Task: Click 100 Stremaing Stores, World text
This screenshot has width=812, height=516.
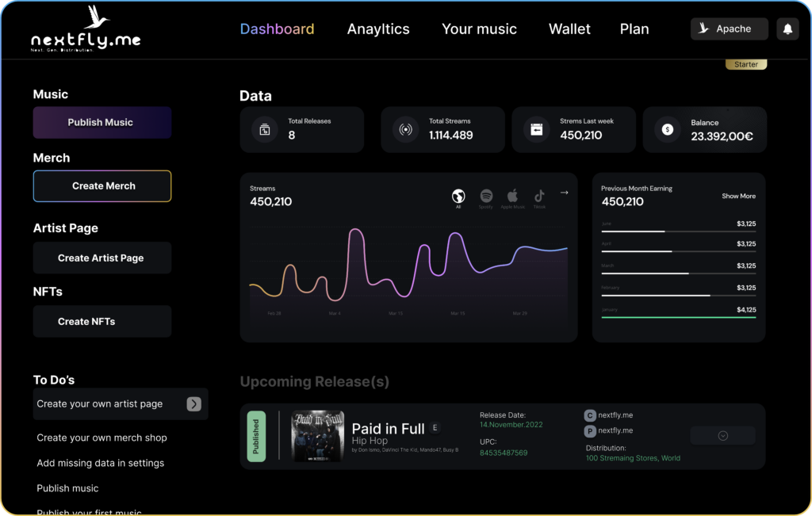Action: coord(633,458)
